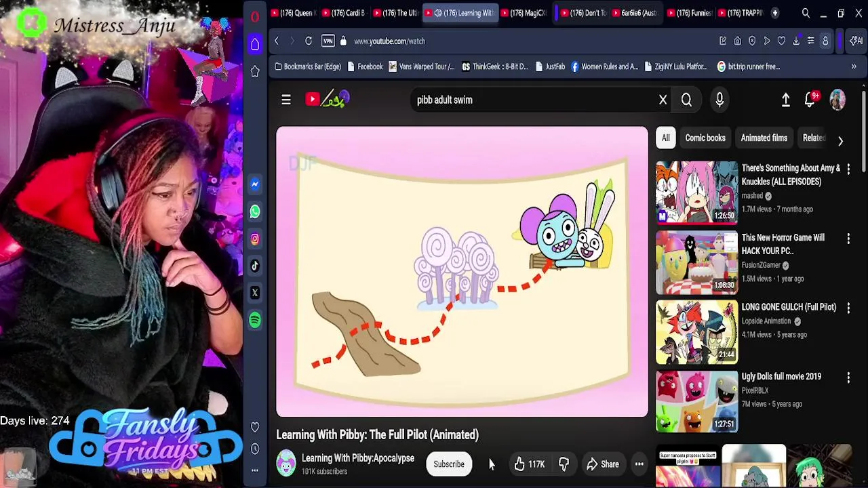Add a new browser tab
The width and height of the screenshot is (868, 488).
coord(774,13)
